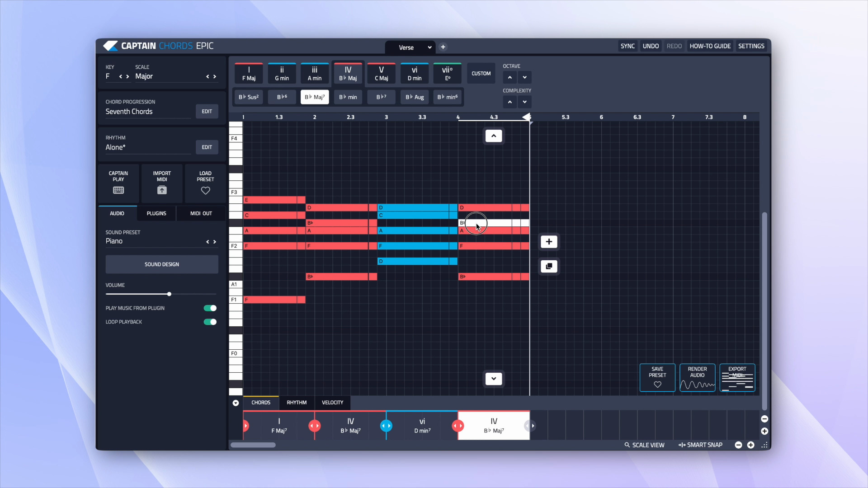Click the Render Audio waveform icon
868x488 pixels.
coord(697,385)
